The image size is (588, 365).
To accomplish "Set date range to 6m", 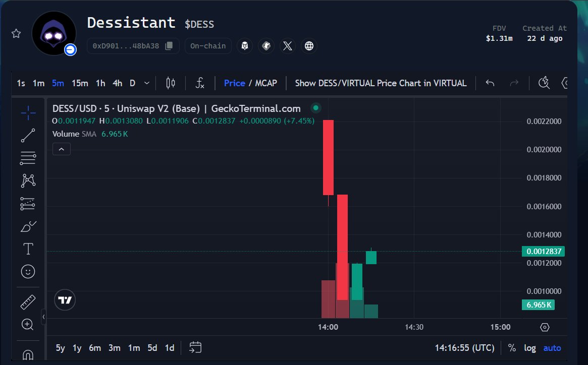I will click(x=95, y=348).
